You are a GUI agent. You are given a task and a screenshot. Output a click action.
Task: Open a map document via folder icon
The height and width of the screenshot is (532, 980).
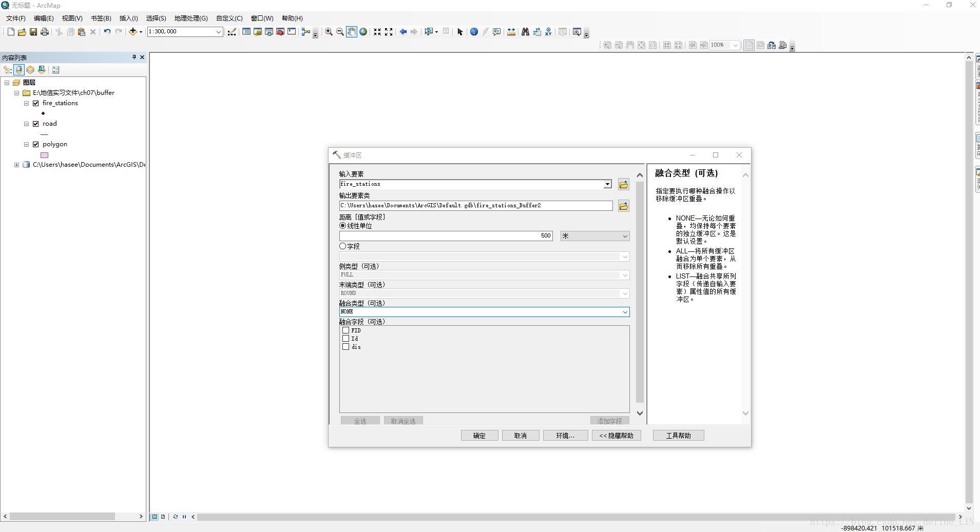(22, 32)
